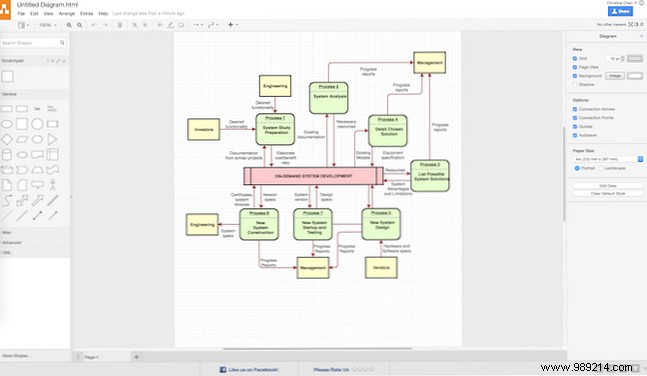Expand the Misc shapes section
This screenshot has height=376, width=647.
(x=35, y=233)
